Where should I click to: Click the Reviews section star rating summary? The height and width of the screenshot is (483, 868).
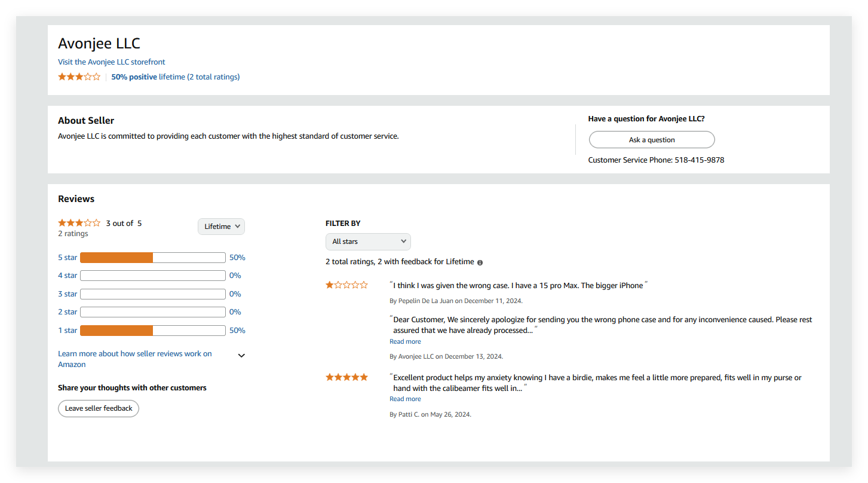click(79, 223)
